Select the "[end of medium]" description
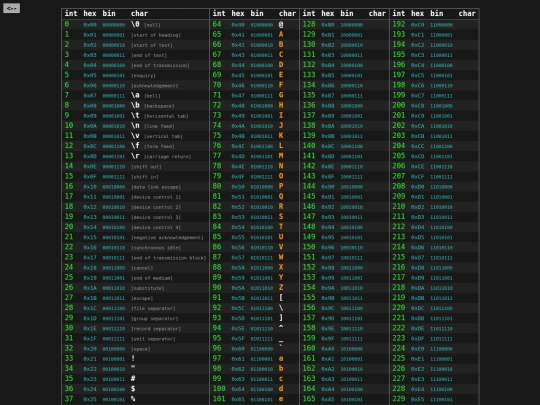Screen dimensions: 540x405 152,278
